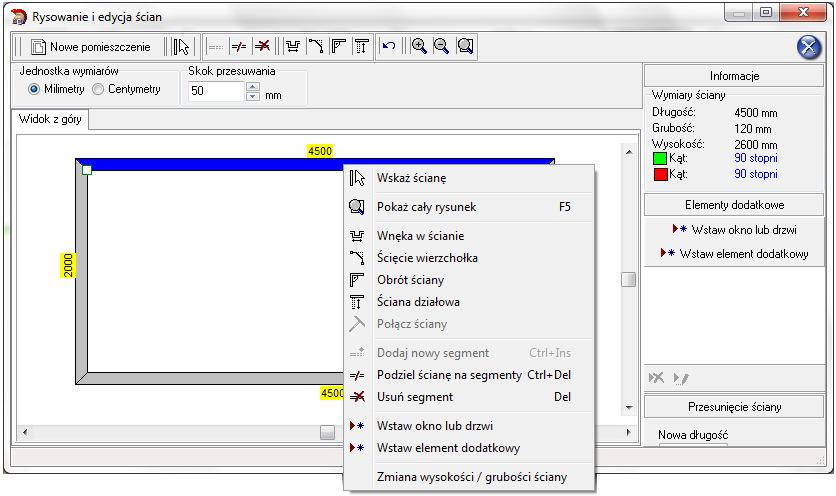
Task: Click the corner cut toolbar icon
Action: coord(316,47)
